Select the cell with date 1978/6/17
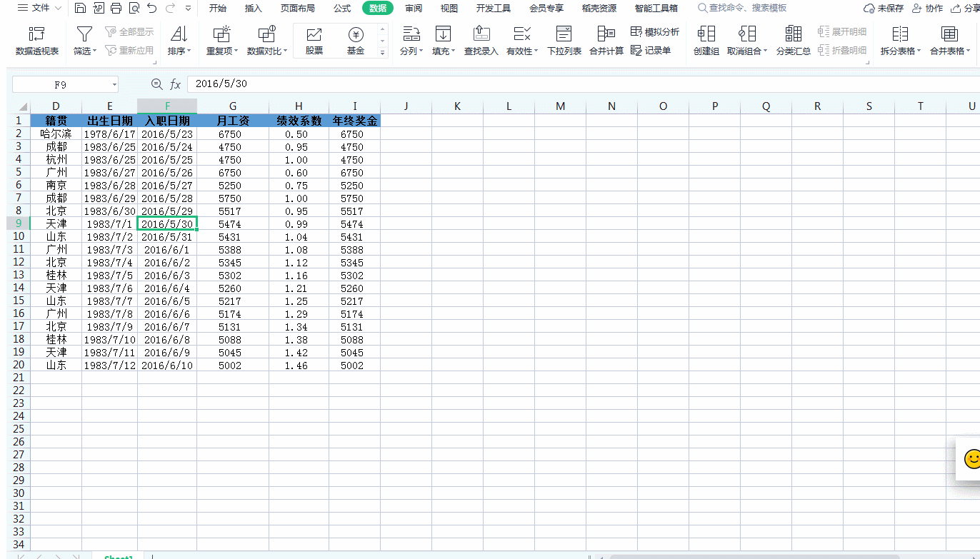The width and height of the screenshot is (980, 559). click(x=109, y=134)
